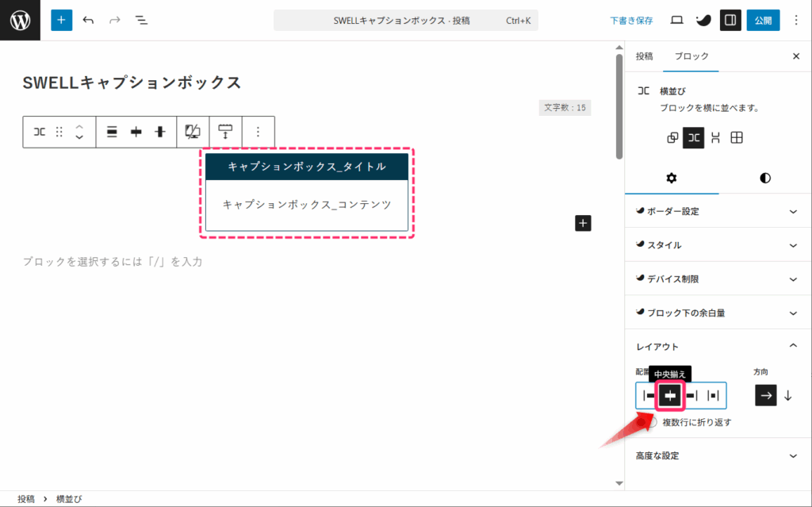Expand the ボーダー設定 panel

[x=718, y=211]
